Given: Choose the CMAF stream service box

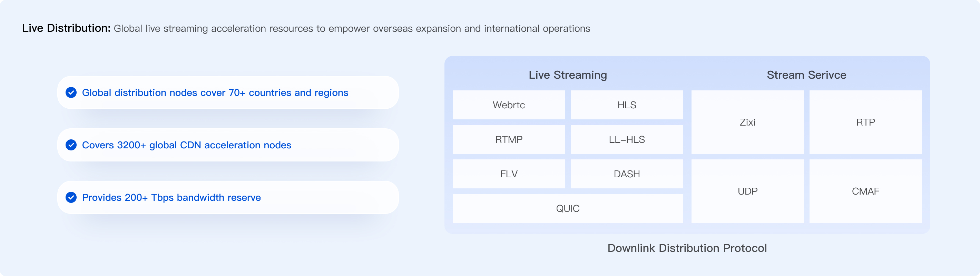Looking at the screenshot, I should point(865,191).
